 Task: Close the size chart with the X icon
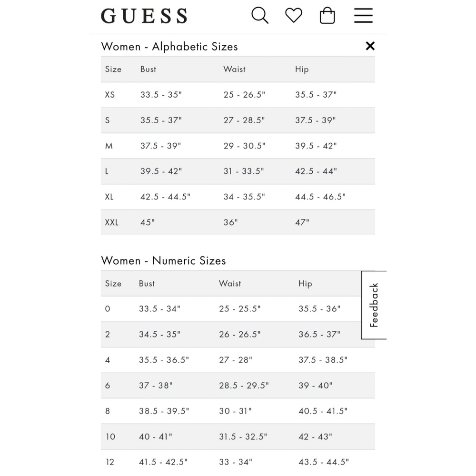(x=370, y=46)
